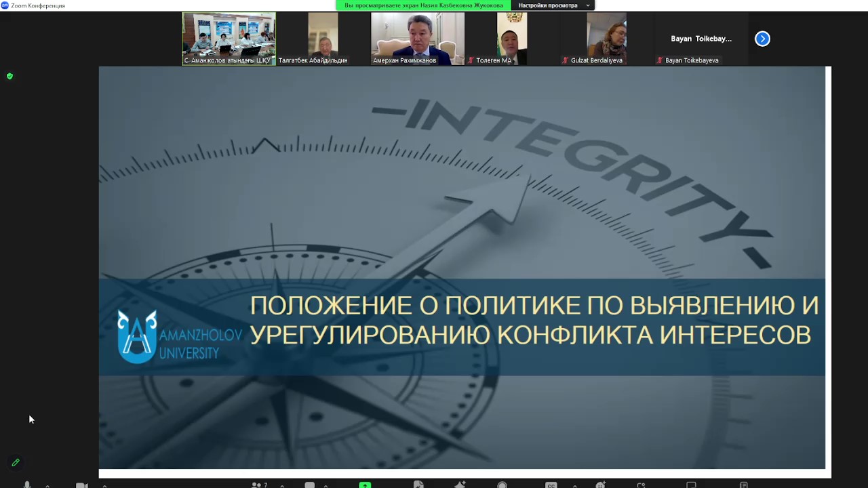This screenshot has width=868, height=488.
Task: Open the arrow next to participants icon
Action: point(282,485)
